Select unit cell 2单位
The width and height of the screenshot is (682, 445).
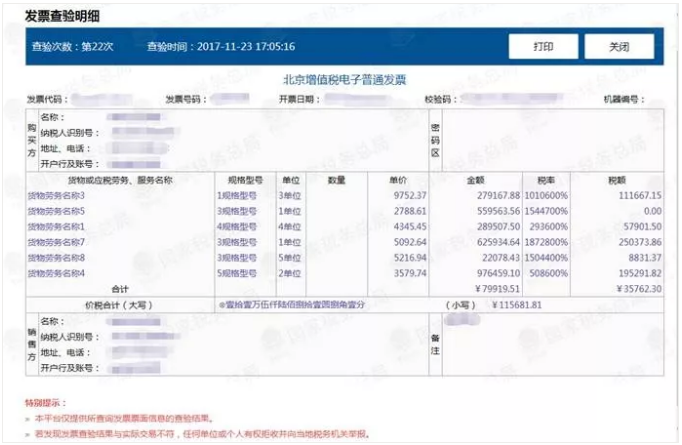coord(290,274)
